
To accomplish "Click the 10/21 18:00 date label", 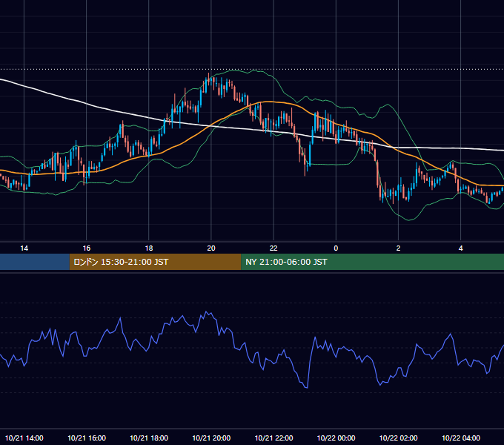I will point(149,438).
